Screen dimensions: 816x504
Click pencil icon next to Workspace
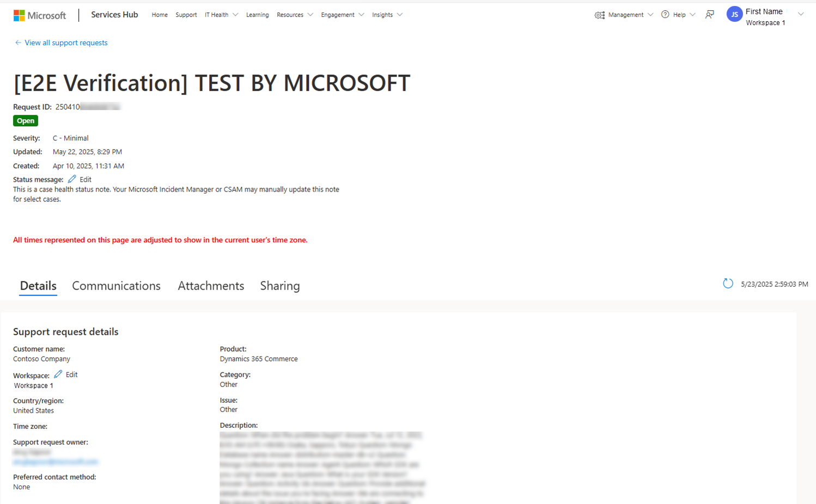(x=58, y=374)
